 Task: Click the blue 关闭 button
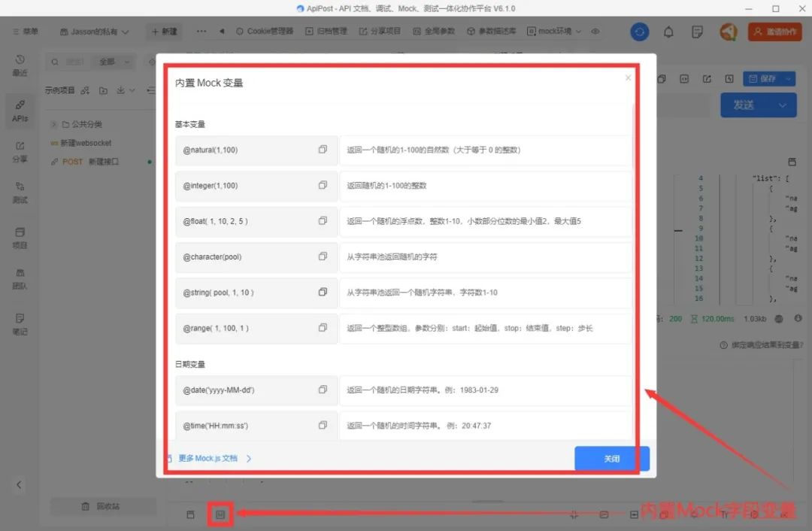611,459
